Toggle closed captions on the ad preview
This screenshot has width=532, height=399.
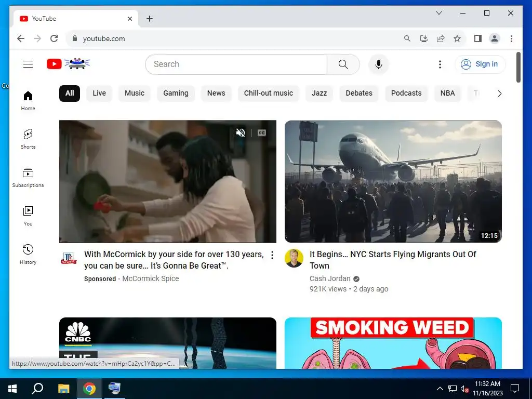(x=262, y=132)
